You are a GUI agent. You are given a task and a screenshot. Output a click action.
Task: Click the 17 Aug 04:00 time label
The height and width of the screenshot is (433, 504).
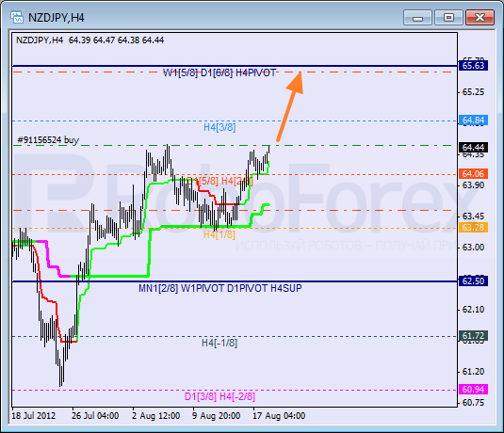(x=279, y=416)
